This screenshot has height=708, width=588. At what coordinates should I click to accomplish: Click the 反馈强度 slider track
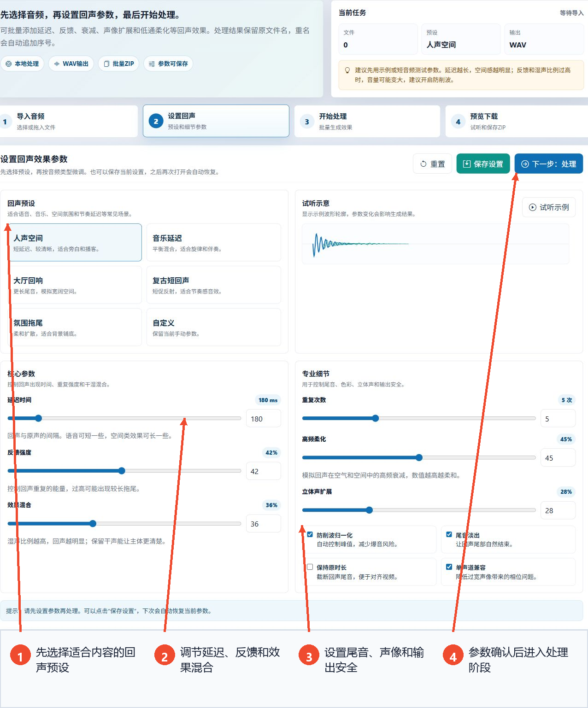124,471
